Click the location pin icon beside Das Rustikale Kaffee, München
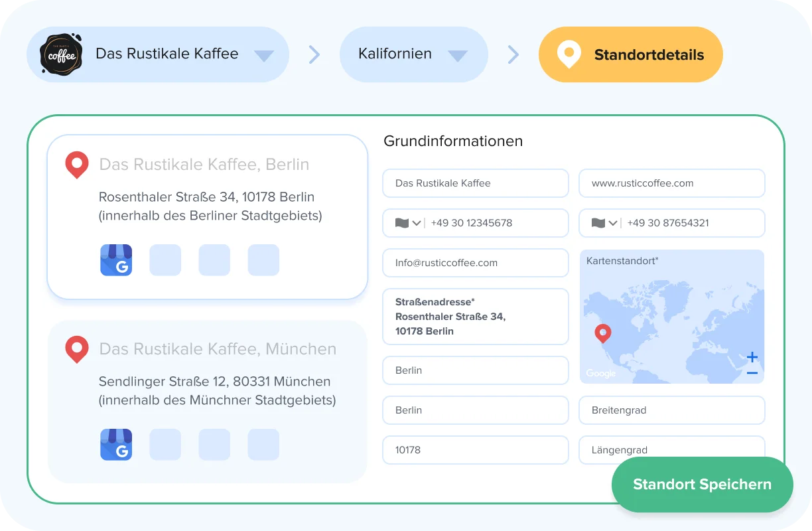Image resolution: width=812 pixels, height=531 pixels. (x=76, y=348)
